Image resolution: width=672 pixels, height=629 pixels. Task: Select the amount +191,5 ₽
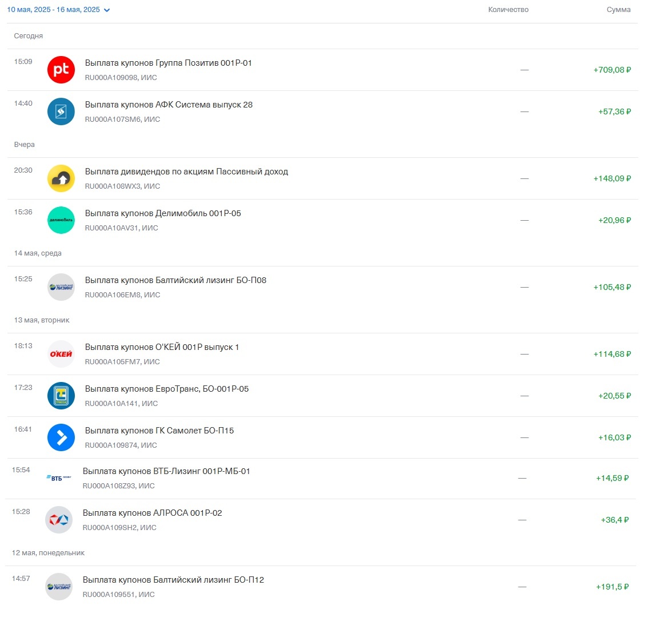point(613,587)
